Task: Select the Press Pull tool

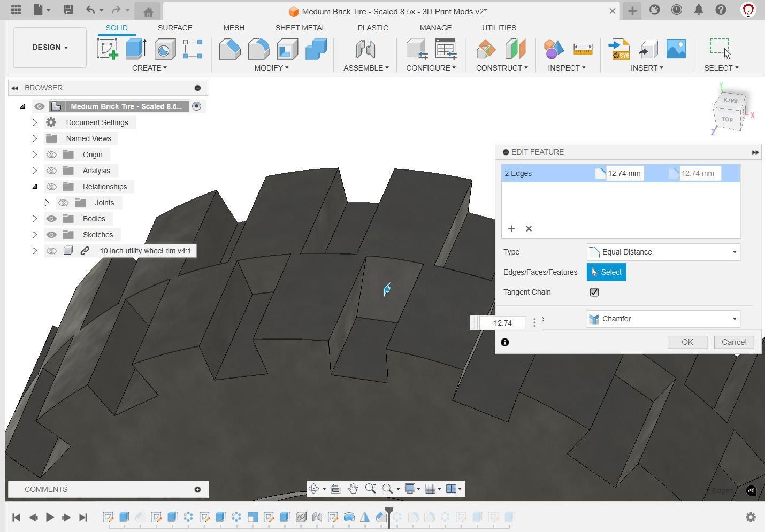Action: click(230, 49)
